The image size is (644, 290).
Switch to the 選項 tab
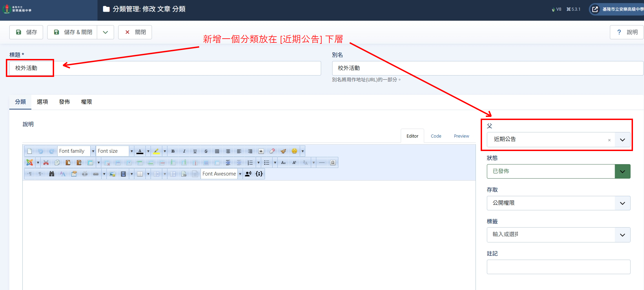point(42,102)
